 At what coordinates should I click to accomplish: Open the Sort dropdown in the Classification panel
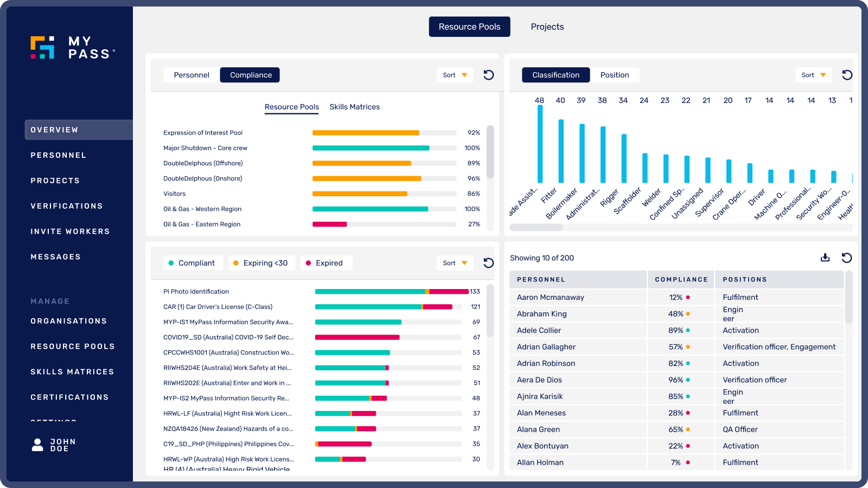coord(813,75)
